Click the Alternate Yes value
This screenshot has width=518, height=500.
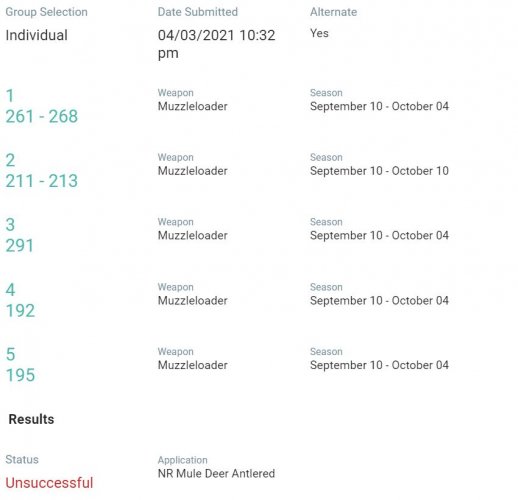click(319, 33)
